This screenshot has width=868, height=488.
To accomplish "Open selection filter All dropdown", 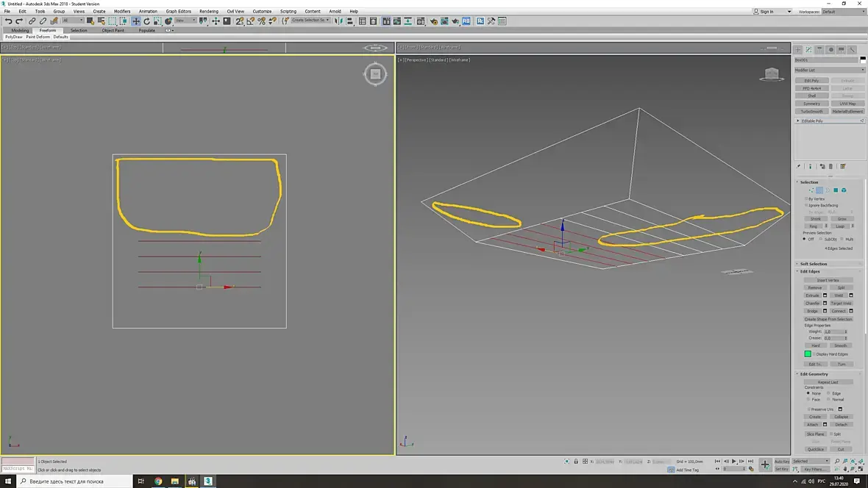I will pyautogui.click(x=73, y=21).
